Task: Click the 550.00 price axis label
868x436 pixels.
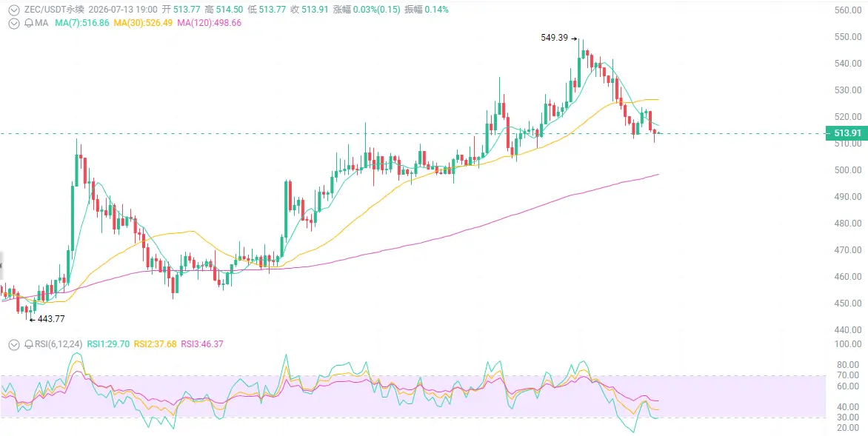Action: coord(848,36)
